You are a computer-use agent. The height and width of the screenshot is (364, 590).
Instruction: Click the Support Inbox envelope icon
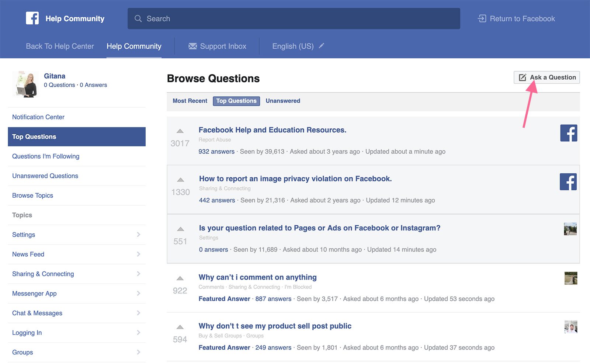193,46
